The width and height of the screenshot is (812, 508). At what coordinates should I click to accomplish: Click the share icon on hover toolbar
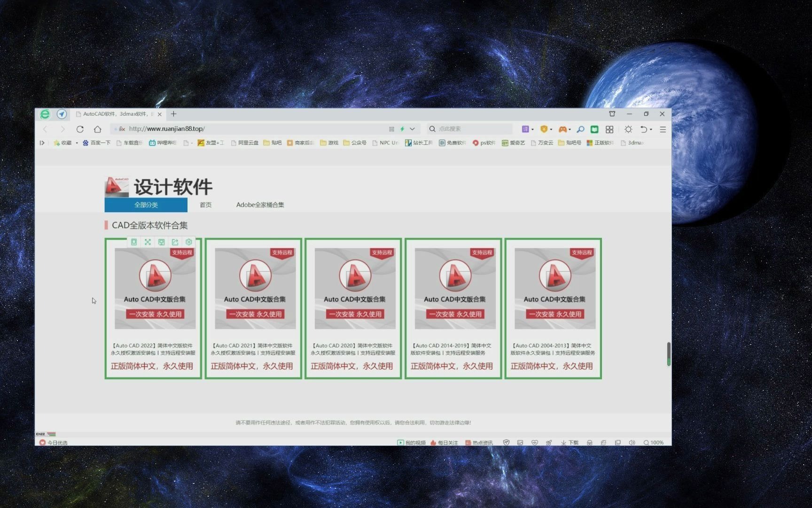click(175, 242)
